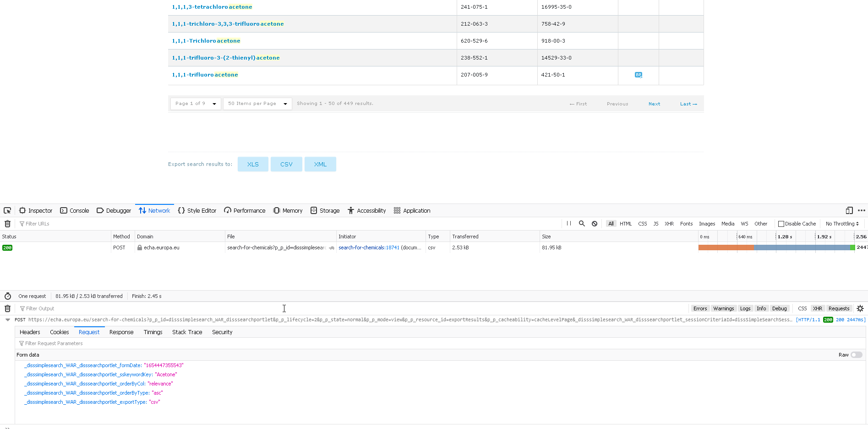Toggle the Debug console filter
Screen dimensions: 868x429
pyautogui.click(x=779, y=308)
